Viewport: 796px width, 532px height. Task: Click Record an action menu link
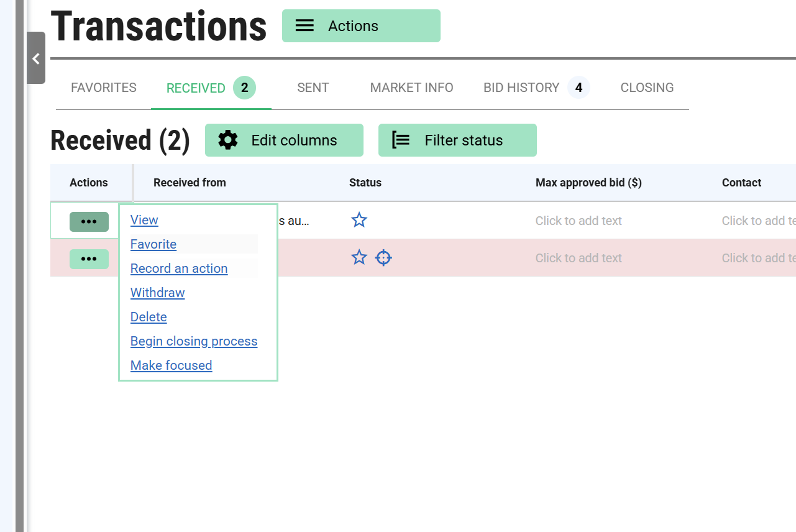coord(179,268)
